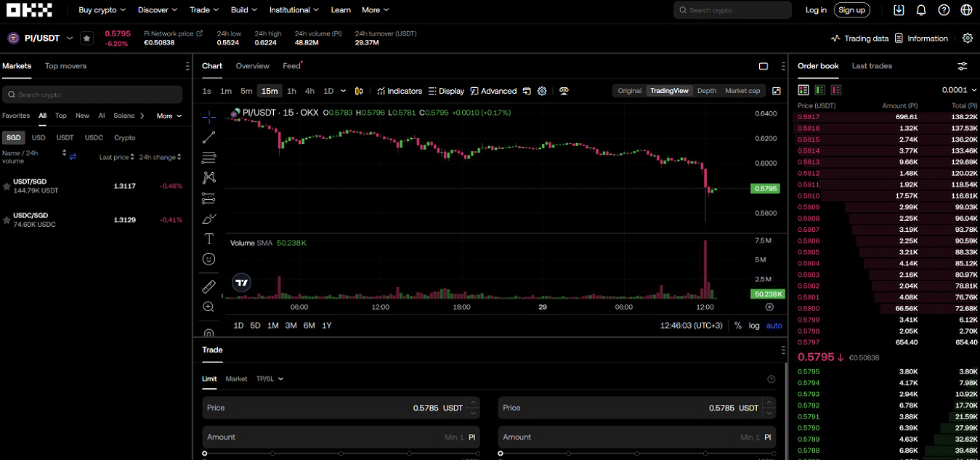Switch to the Overview tab
The height and width of the screenshot is (460, 980).
(x=252, y=66)
